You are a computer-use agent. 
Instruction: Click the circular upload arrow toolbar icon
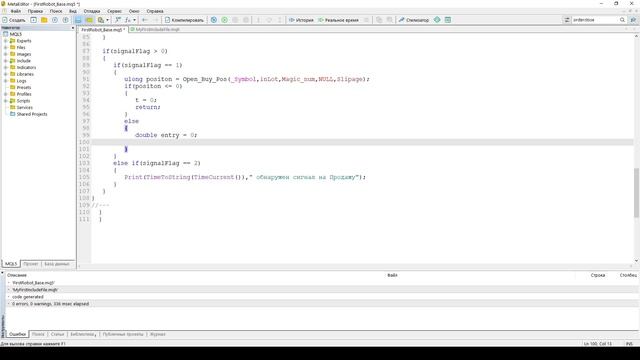pyautogui.click(x=65, y=20)
